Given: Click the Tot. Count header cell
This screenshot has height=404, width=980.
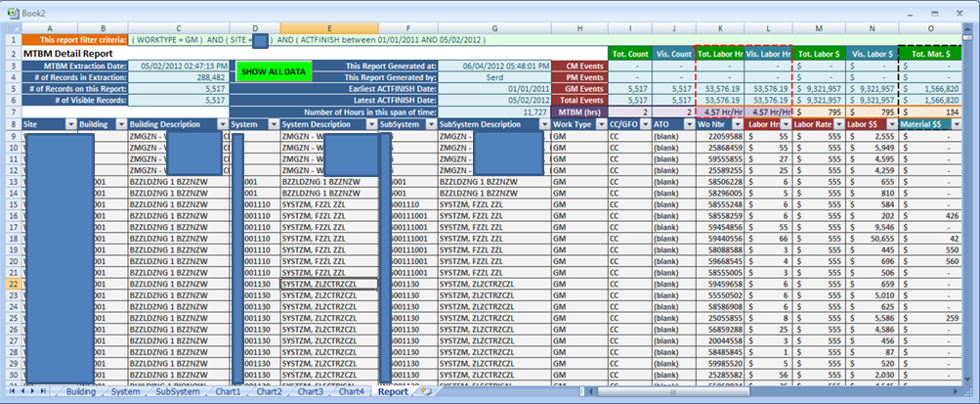Looking at the screenshot, I should point(630,54).
